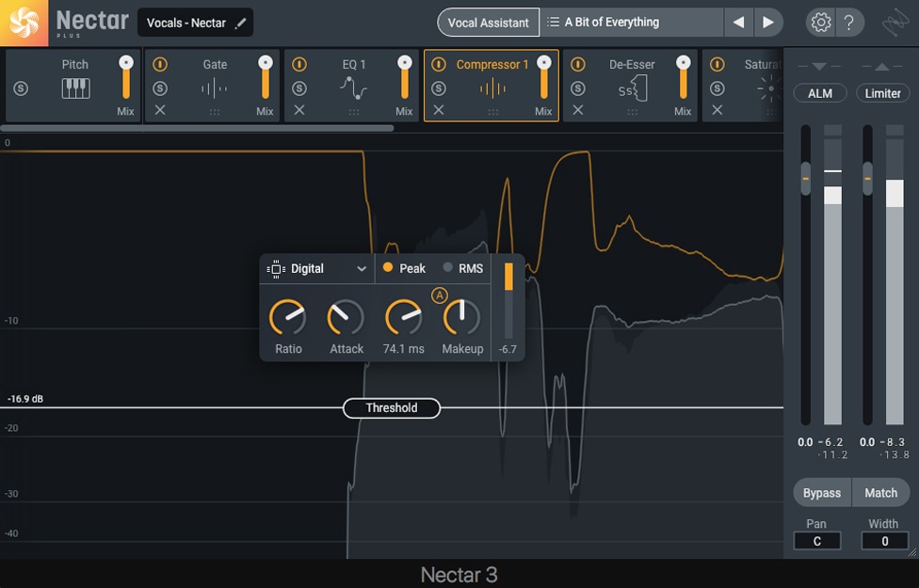Remove the Saturation module
Viewport: 919px width, 588px height.
pyautogui.click(x=717, y=110)
